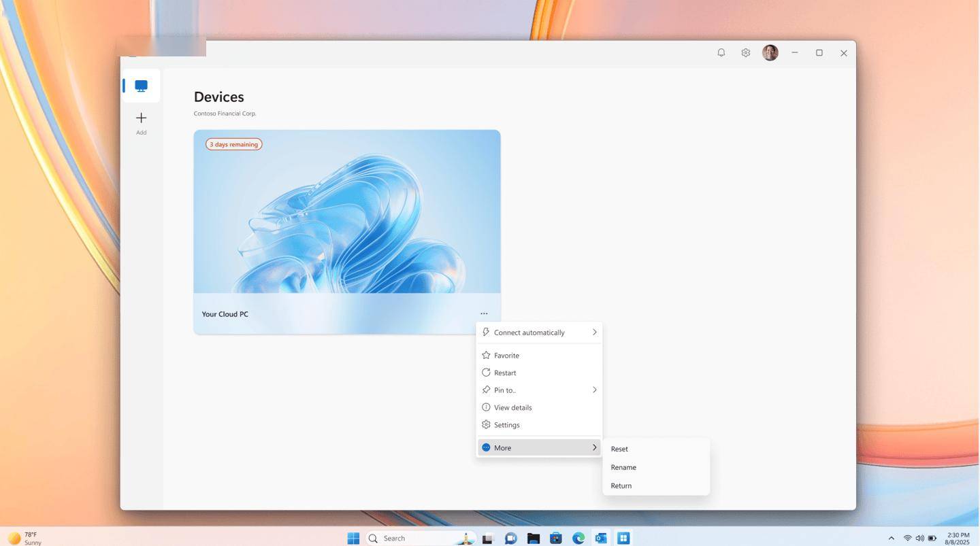
Task: Open the weather widget showing 78°F
Action: tap(24, 538)
